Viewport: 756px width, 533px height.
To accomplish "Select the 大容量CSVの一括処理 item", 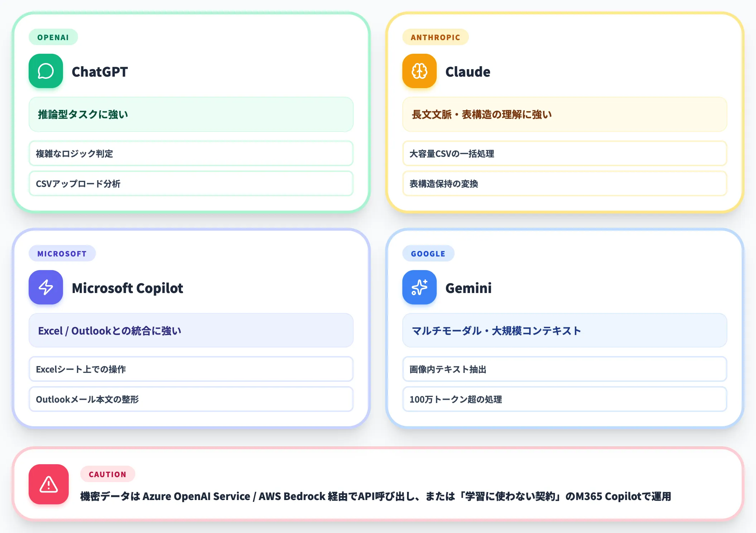I will click(x=565, y=153).
